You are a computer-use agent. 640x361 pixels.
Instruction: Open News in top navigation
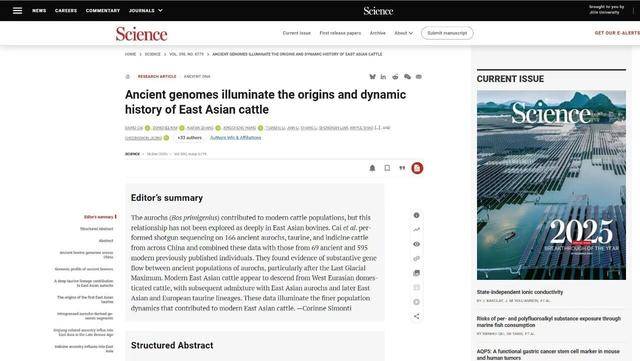coord(39,11)
